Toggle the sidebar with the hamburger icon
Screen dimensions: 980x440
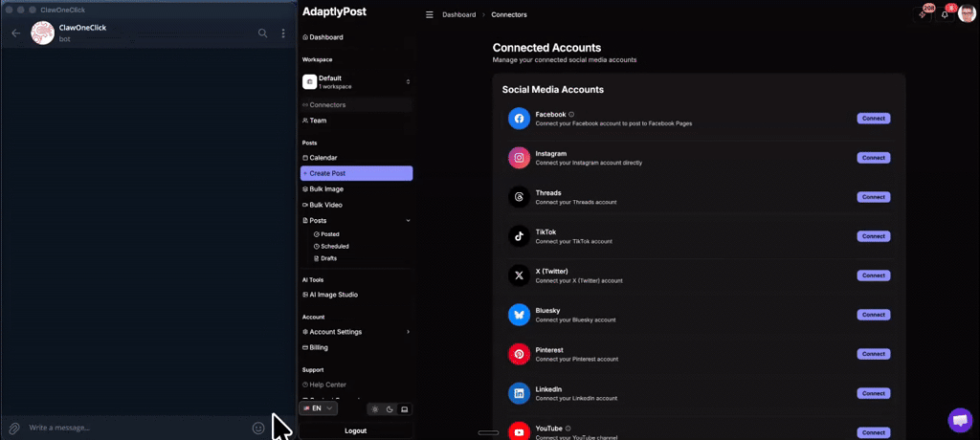430,14
